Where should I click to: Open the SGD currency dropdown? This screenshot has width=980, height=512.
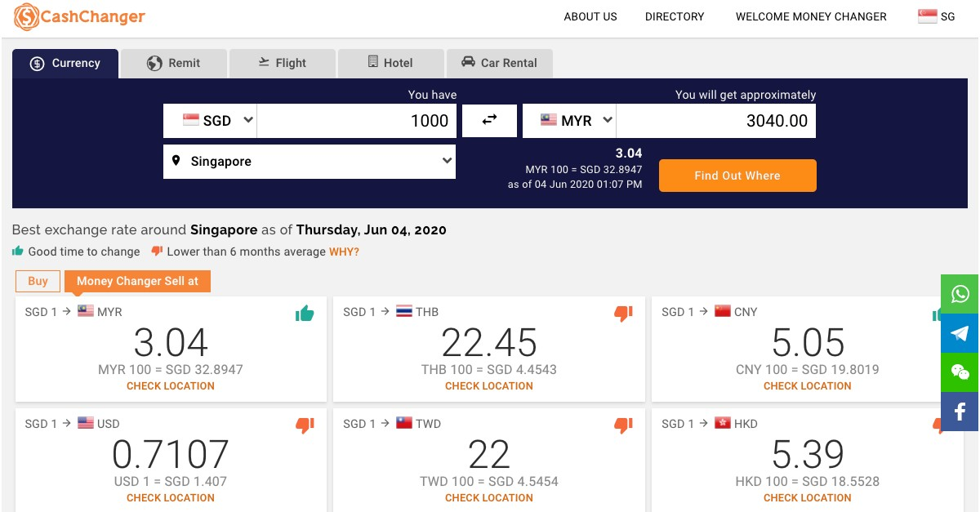point(211,120)
